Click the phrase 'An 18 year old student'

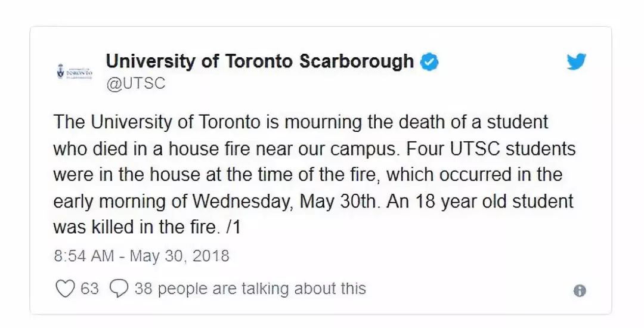coord(479,202)
